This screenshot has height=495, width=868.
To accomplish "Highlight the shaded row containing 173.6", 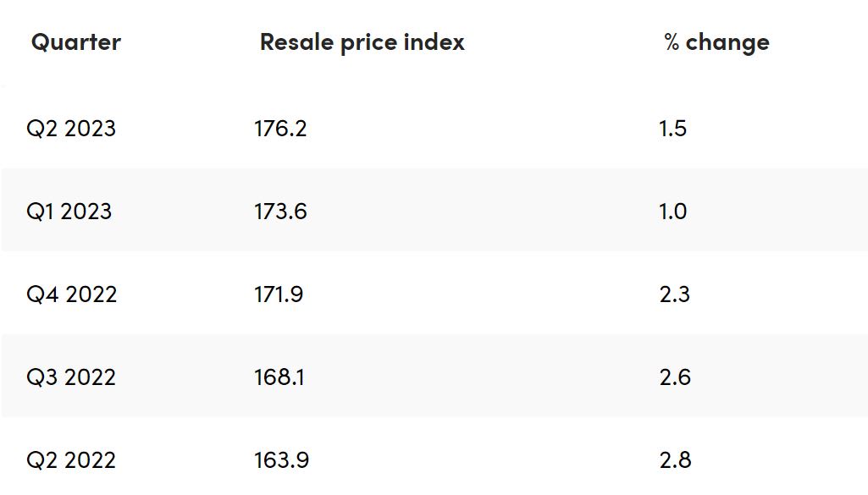I will click(474, 212).
